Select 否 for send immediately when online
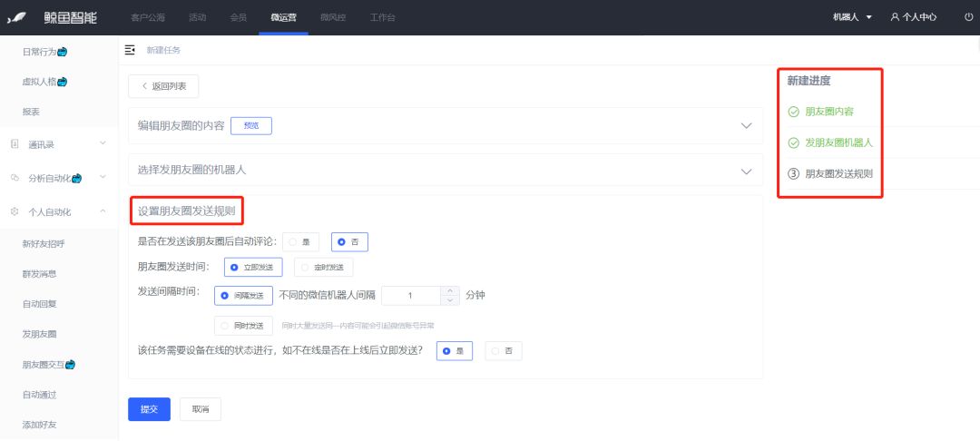 [x=503, y=351]
